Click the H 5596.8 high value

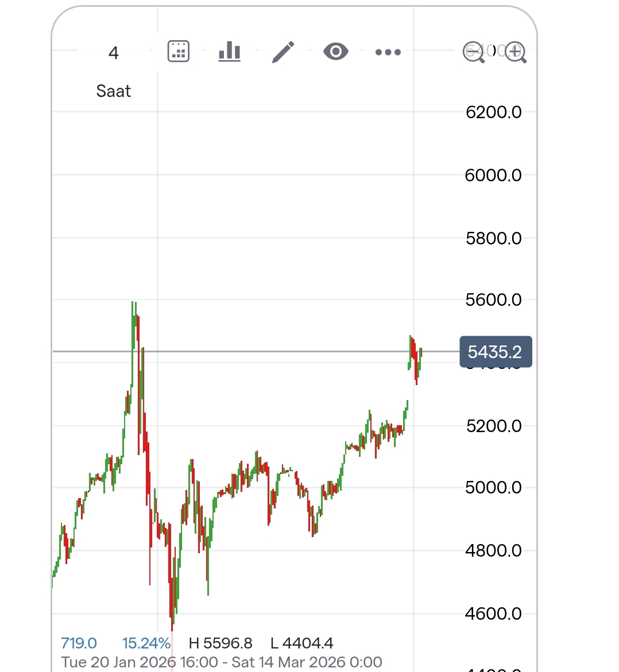pyautogui.click(x=220, y=643)
